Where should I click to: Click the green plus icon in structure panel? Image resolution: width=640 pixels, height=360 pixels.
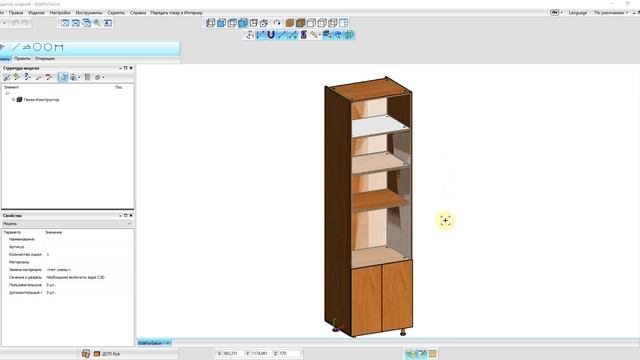[x=16, y=77]
